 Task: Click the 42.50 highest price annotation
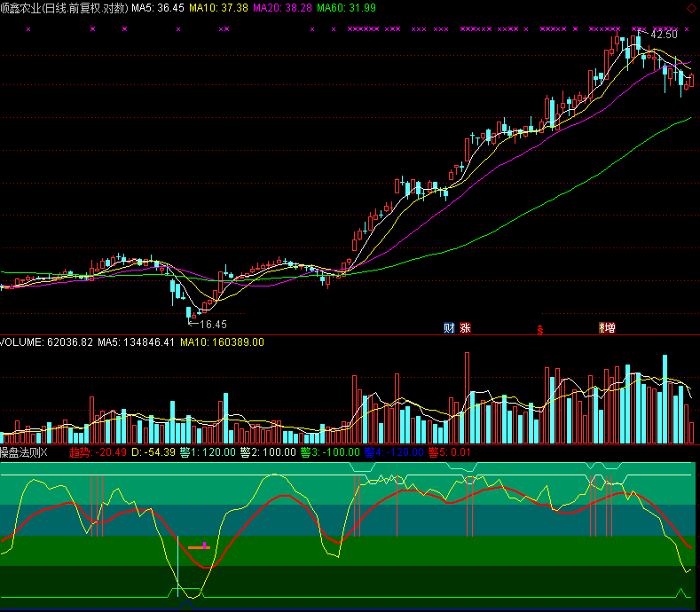coord(664,35)
